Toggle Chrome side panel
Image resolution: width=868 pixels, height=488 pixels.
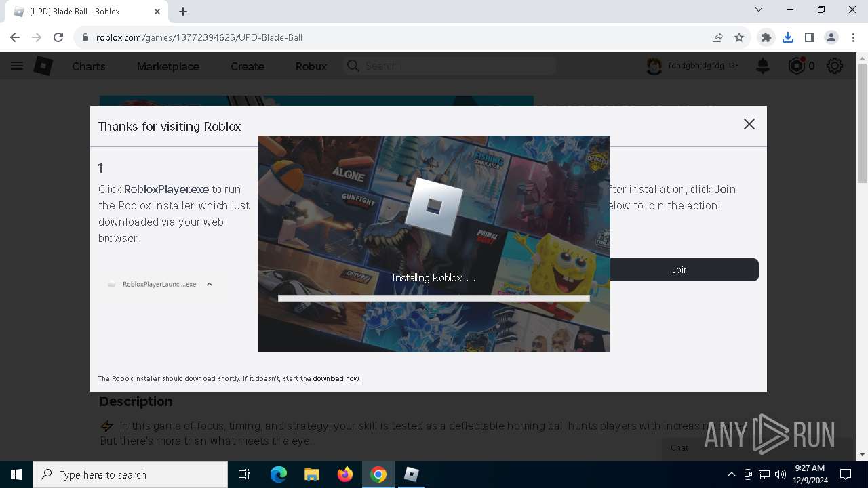coord(810,37)
